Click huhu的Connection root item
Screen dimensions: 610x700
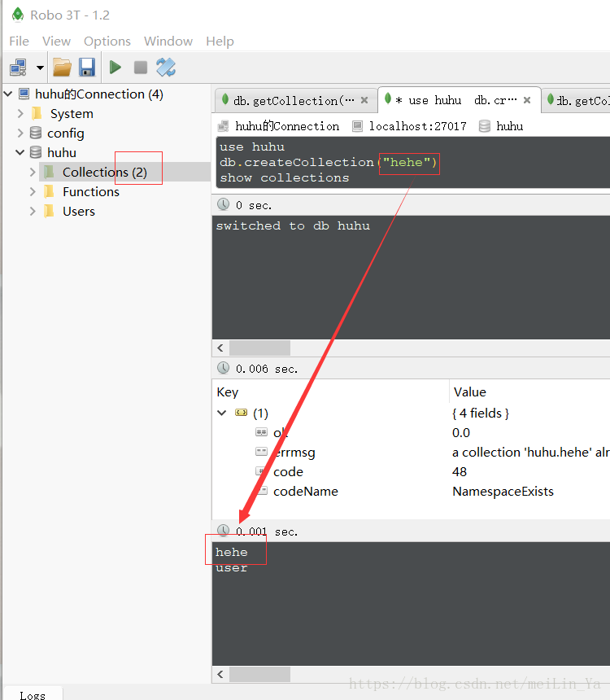[99, 94]
